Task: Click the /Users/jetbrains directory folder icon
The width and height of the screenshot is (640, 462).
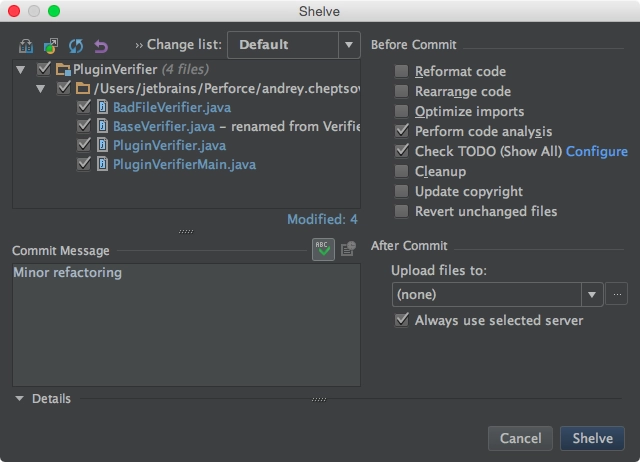Action: pos(83,88)
